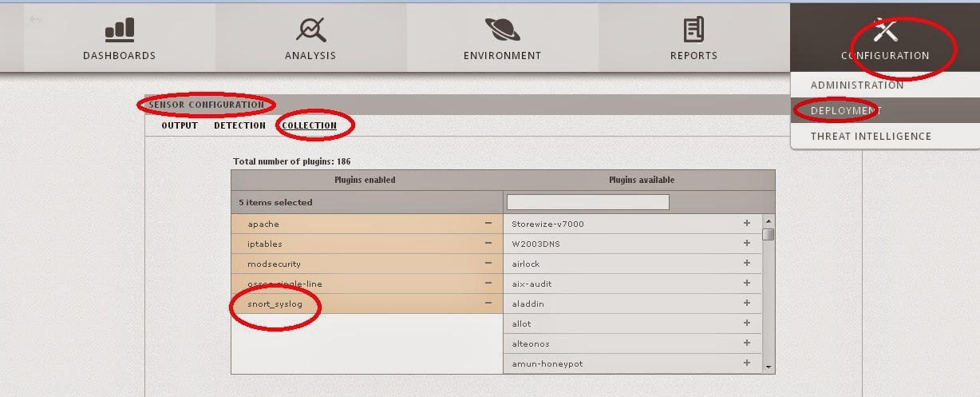Remove iptables plugin using minus icon
980x397 pixels.
pyautogui.click(x=488, y=244)
